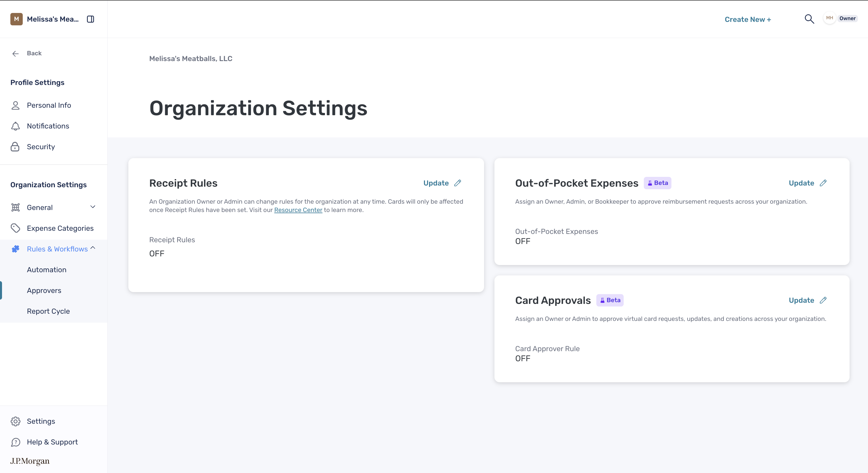Click the Card Approvals pencil edit icon

[x=823, y=300]
